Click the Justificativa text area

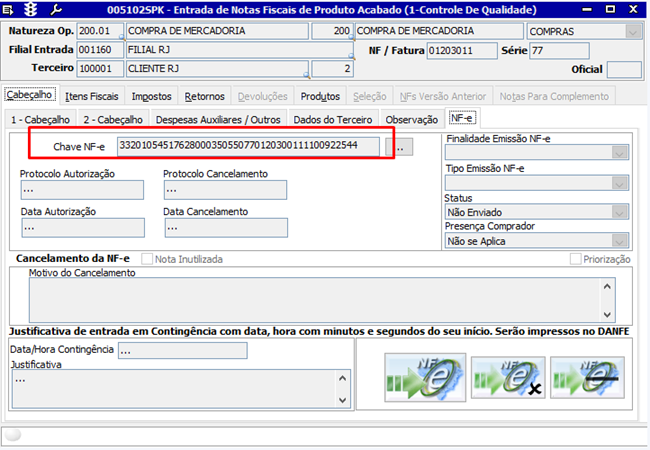click(174, 388)
